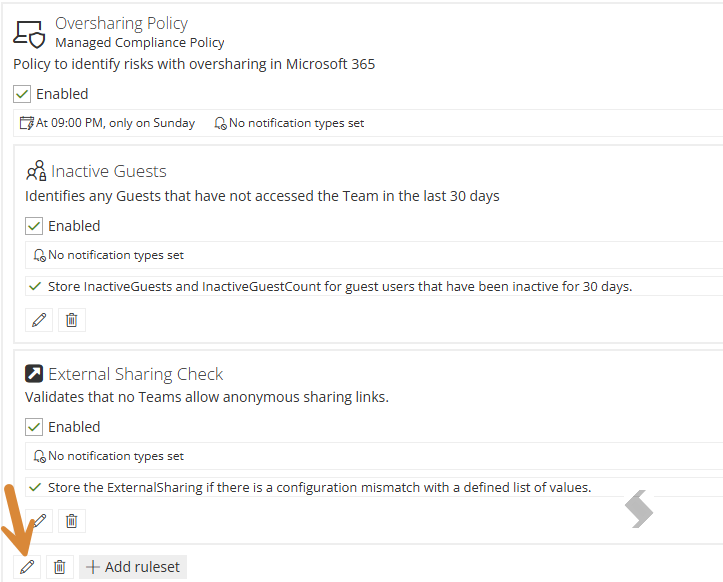Click the External Sharing Check arrow icon

pyautogui.click(x=34, y=374)
